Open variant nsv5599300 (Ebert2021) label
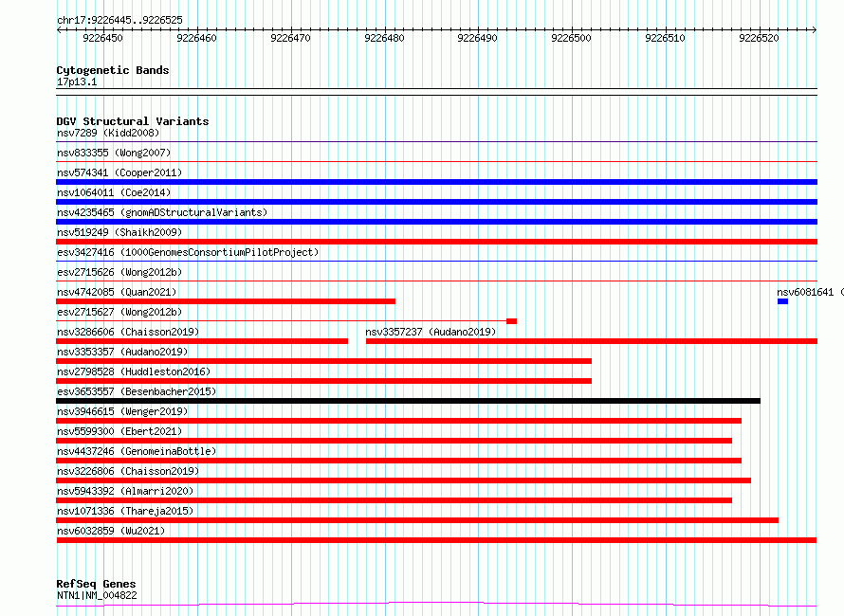This screenshot has width=844, height=616. pos(119,431)
